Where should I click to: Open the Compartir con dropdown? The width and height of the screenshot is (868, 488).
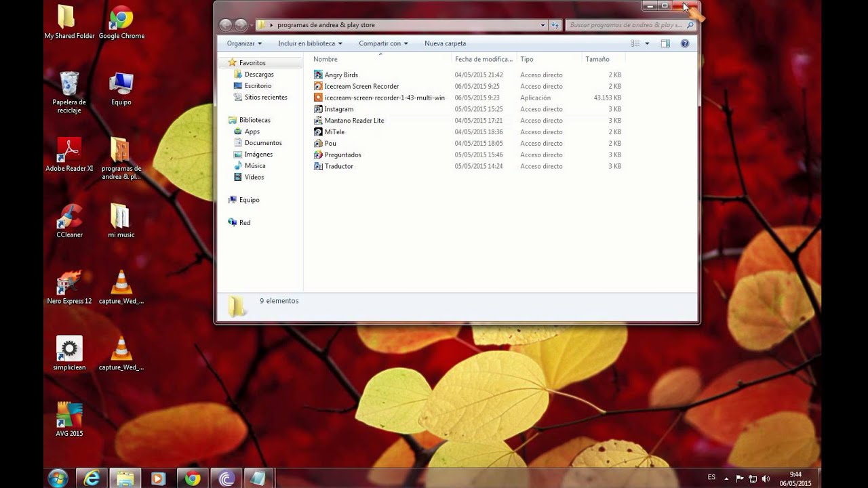pos(383,43)
